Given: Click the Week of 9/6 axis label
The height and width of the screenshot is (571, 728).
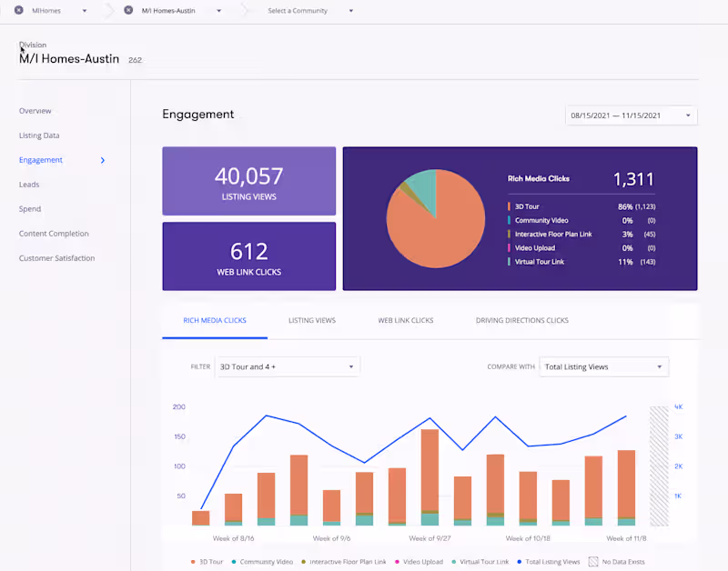Looking at the screenshot, I should (331, 538).
